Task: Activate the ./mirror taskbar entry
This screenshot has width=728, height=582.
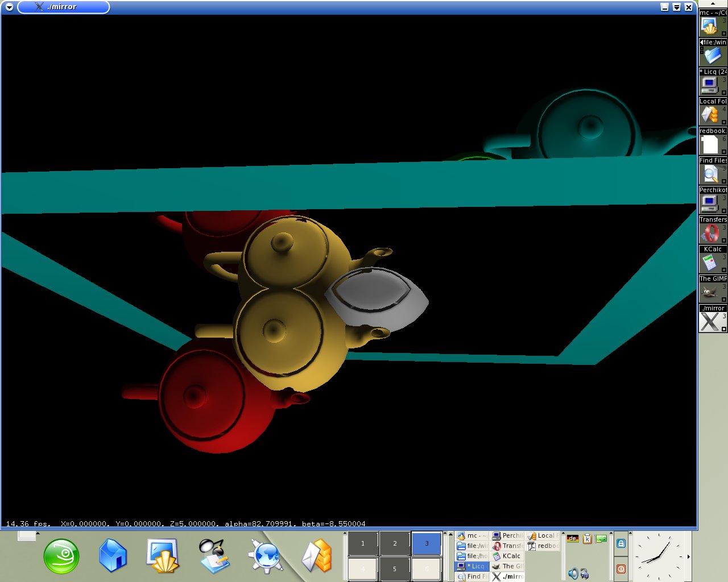Action: [x=507, y=576]
